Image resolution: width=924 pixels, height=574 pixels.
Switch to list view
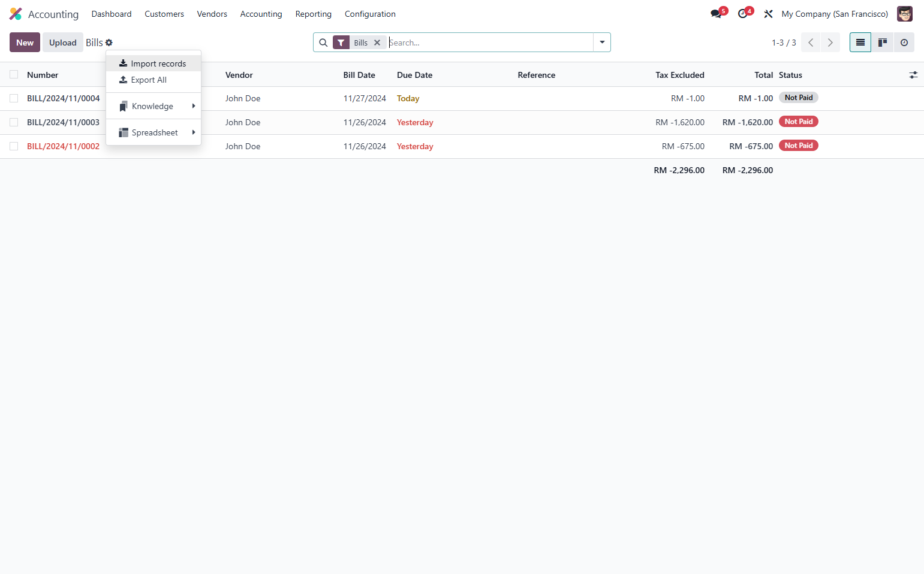click(860, 43)
